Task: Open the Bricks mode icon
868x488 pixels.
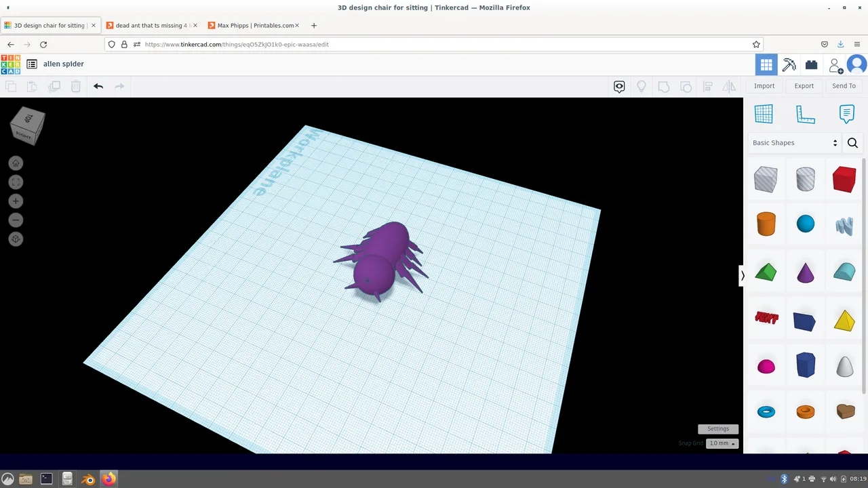Action: click(811, 65)
